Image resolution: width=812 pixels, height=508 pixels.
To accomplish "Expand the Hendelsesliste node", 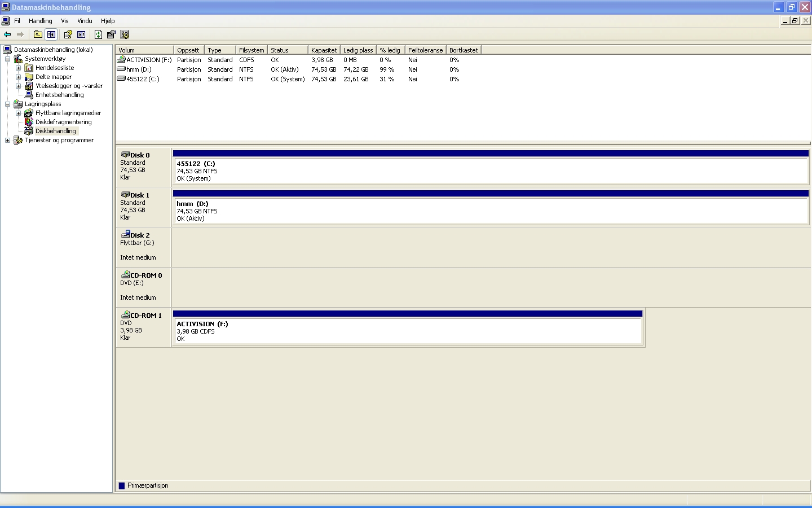I will point(18,68).
